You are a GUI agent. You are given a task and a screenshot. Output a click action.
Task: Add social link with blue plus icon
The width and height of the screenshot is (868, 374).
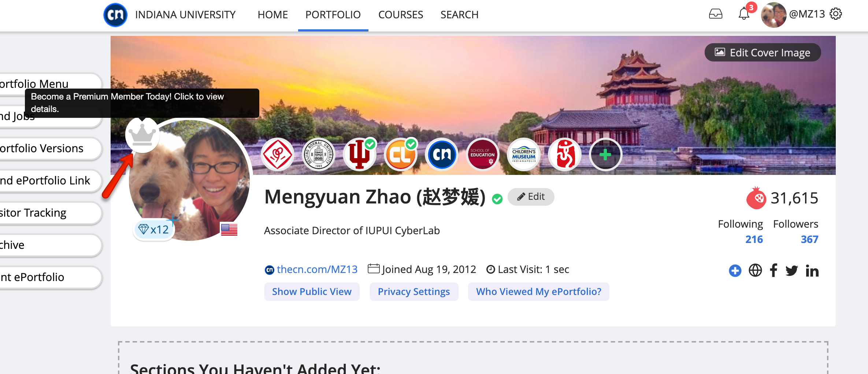[735, 271]
